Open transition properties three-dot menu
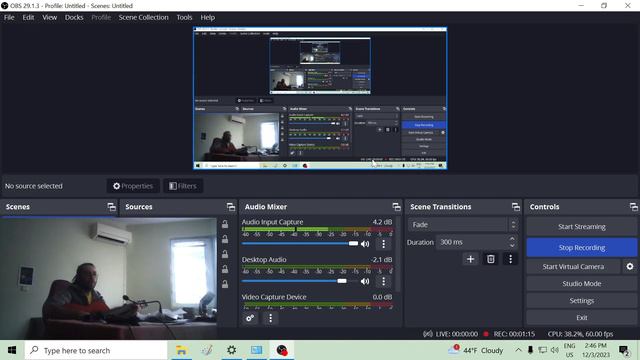 (510, 259)
